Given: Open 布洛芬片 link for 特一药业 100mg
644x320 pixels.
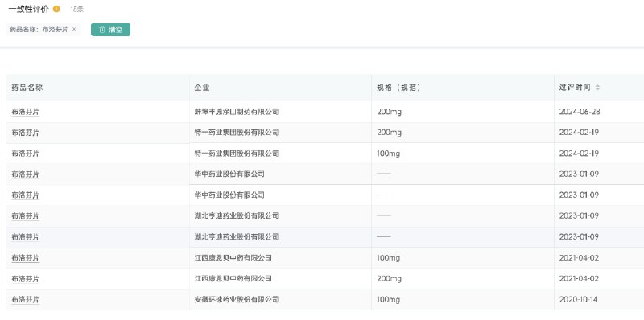Looking at the screenshot, I should click(26, 154).
